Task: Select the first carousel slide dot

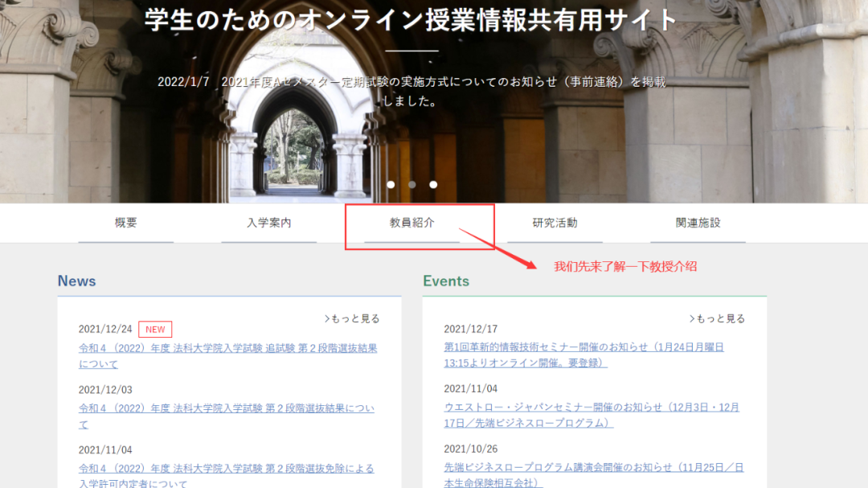Action: pos(391,184)
